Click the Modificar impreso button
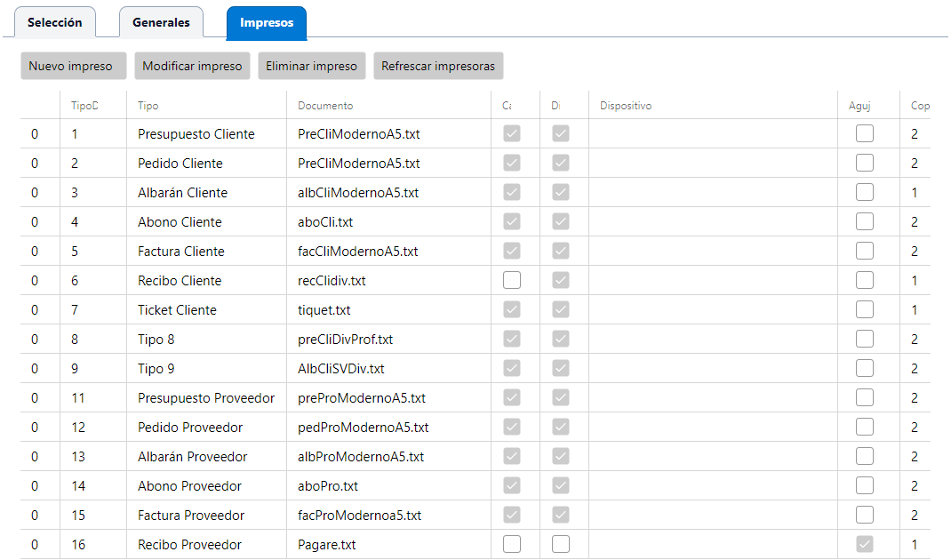Viewport: 951px width, 560px height. click(x=192, y=66)
